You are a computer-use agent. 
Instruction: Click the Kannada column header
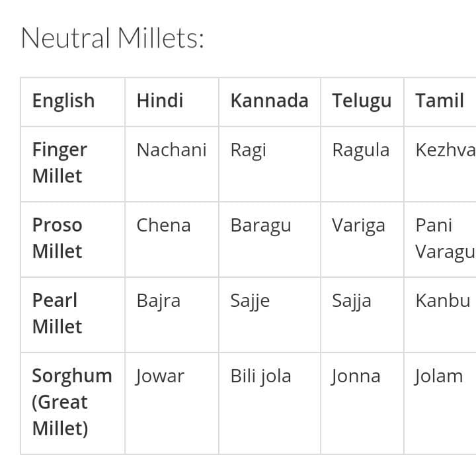tap(269, 101)
